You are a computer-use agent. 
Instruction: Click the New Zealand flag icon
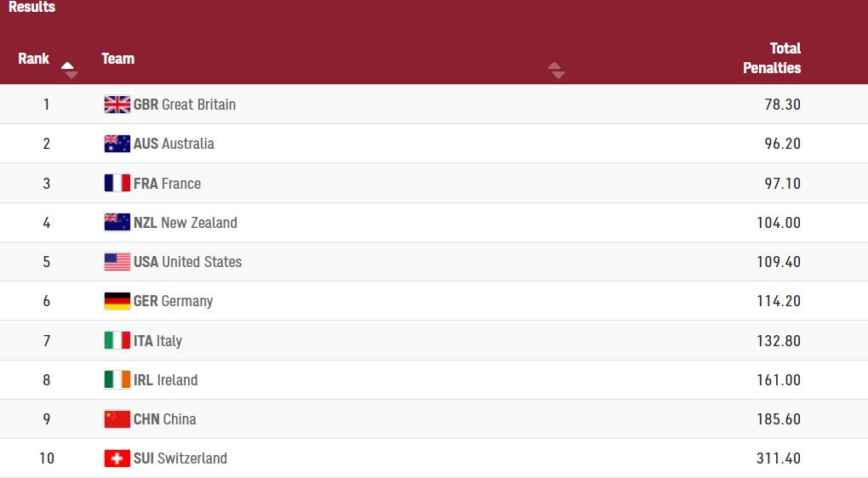[x=117, y=223]
